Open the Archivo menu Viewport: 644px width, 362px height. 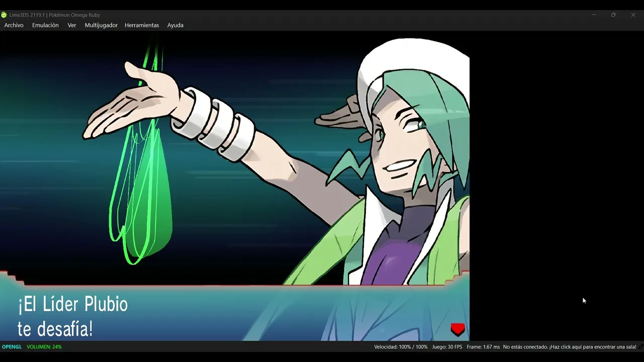[x=14, y=25]
